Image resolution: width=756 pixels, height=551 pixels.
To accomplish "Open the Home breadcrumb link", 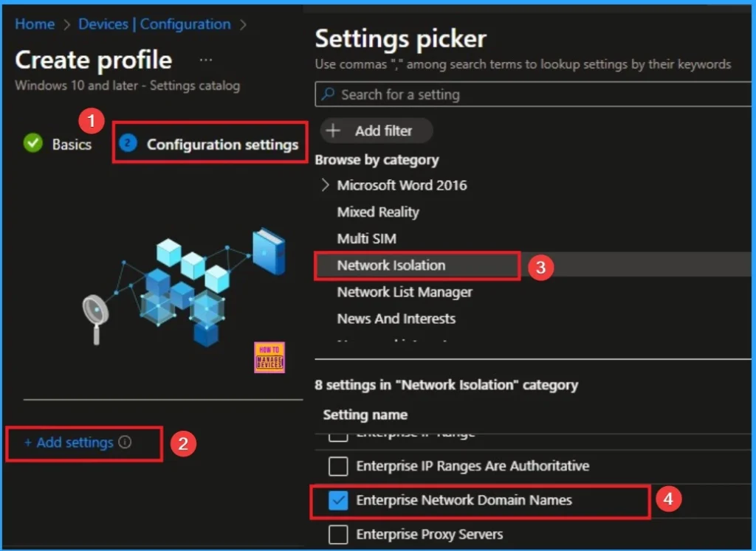I will (34, 24).
